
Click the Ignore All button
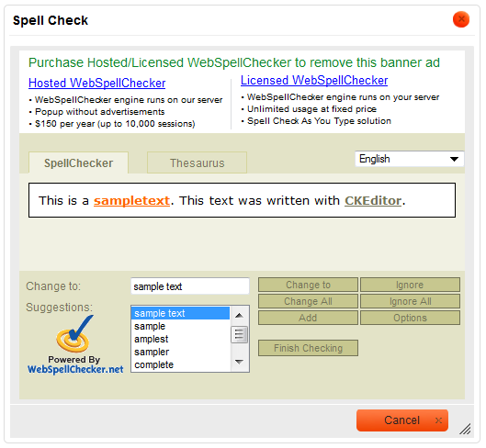click(x=410, y=301)
